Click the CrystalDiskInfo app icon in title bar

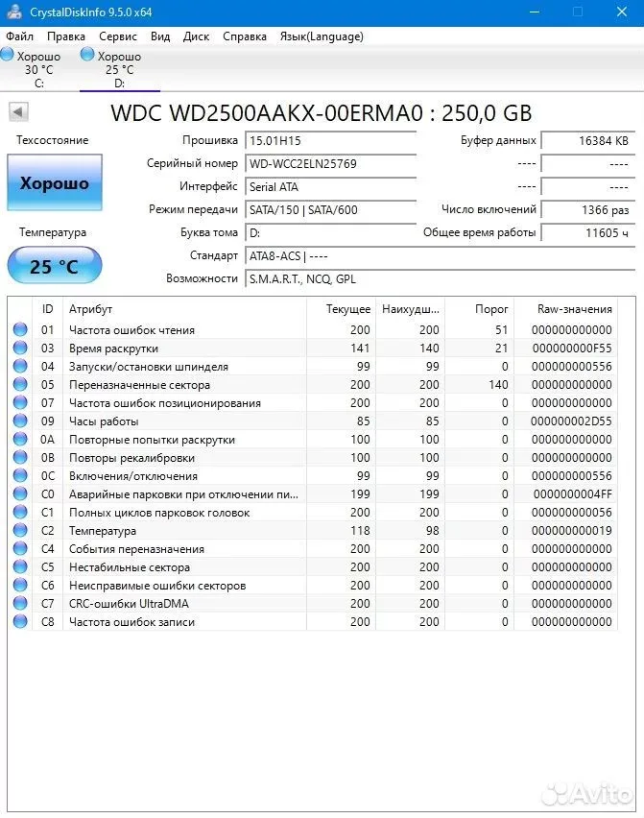(x=14, y=12)
